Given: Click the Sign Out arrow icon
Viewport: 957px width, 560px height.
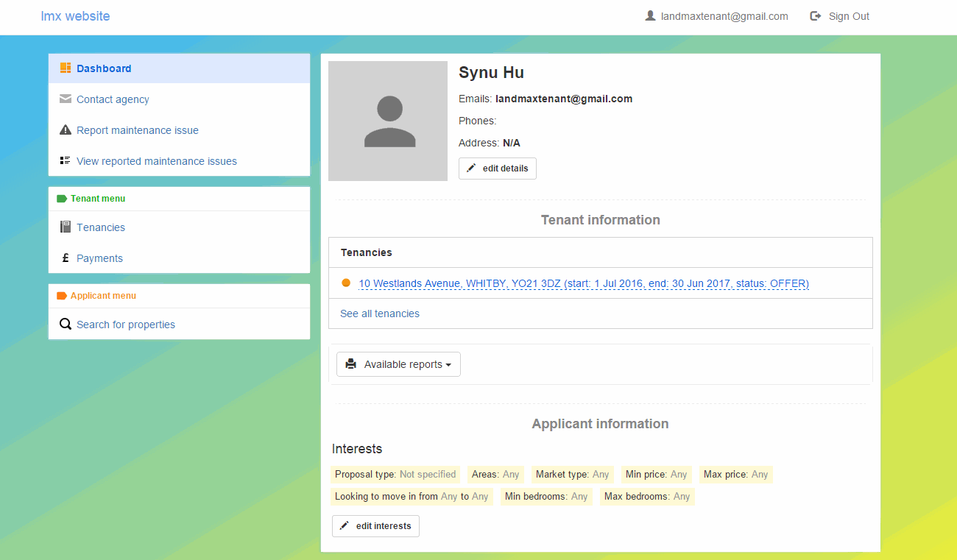Looking at the screenshot, I should pos(815,15).
